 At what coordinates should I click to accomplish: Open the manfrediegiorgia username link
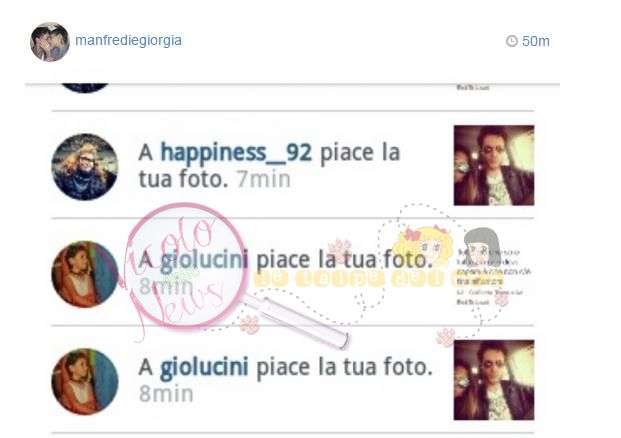point(128,40)
